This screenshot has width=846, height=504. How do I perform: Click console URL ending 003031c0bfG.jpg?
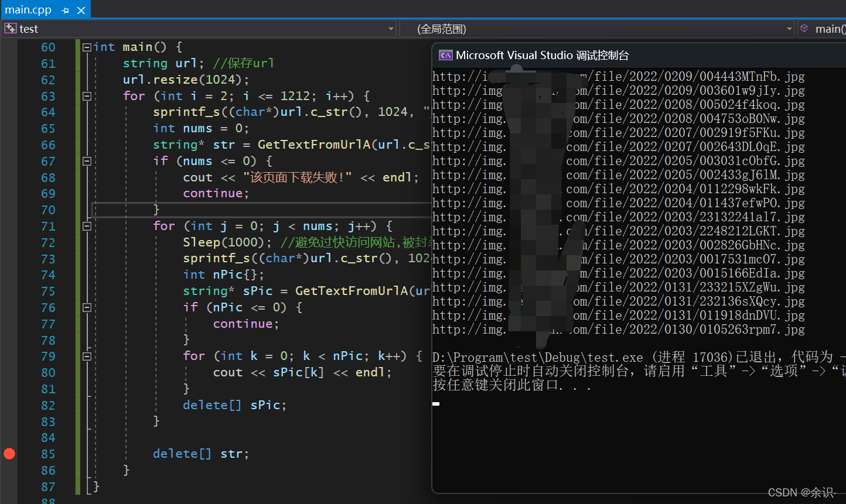click(619, 161)
